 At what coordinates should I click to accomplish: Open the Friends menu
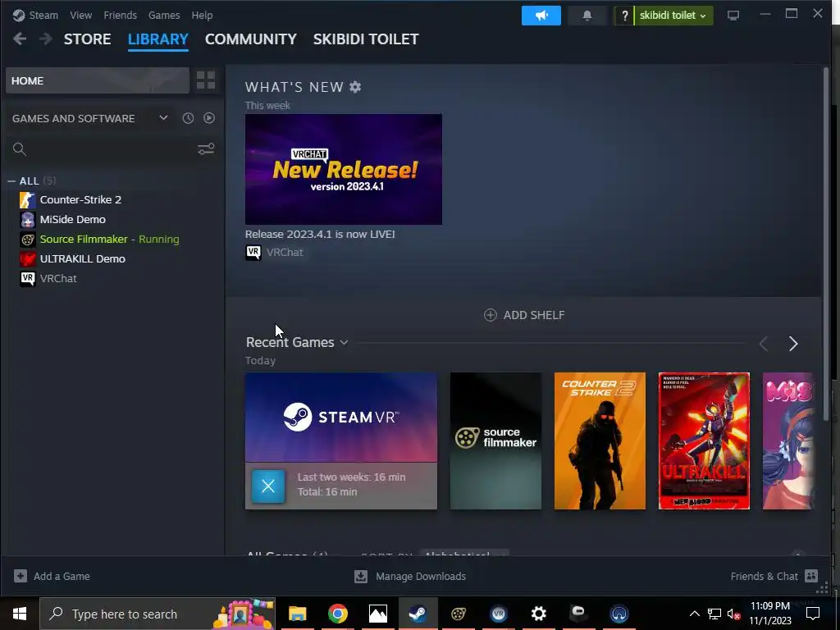tap(120, 15)
